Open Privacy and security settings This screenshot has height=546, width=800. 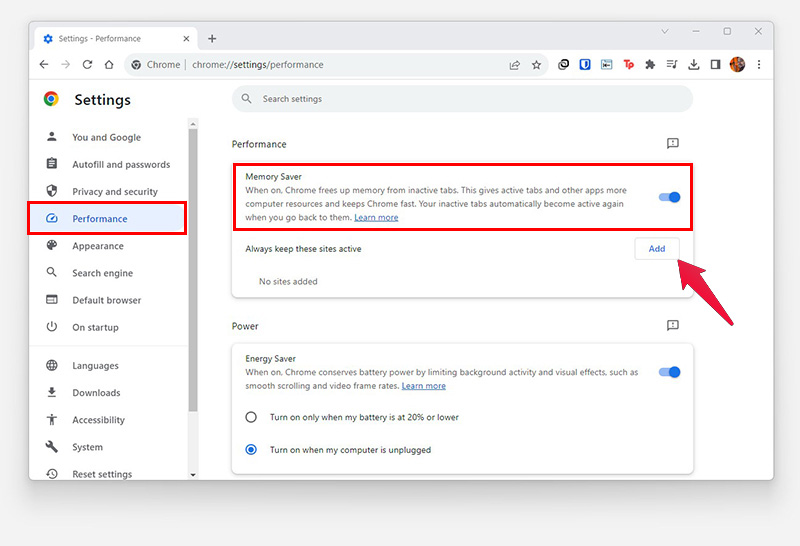[x=108, y=191]
